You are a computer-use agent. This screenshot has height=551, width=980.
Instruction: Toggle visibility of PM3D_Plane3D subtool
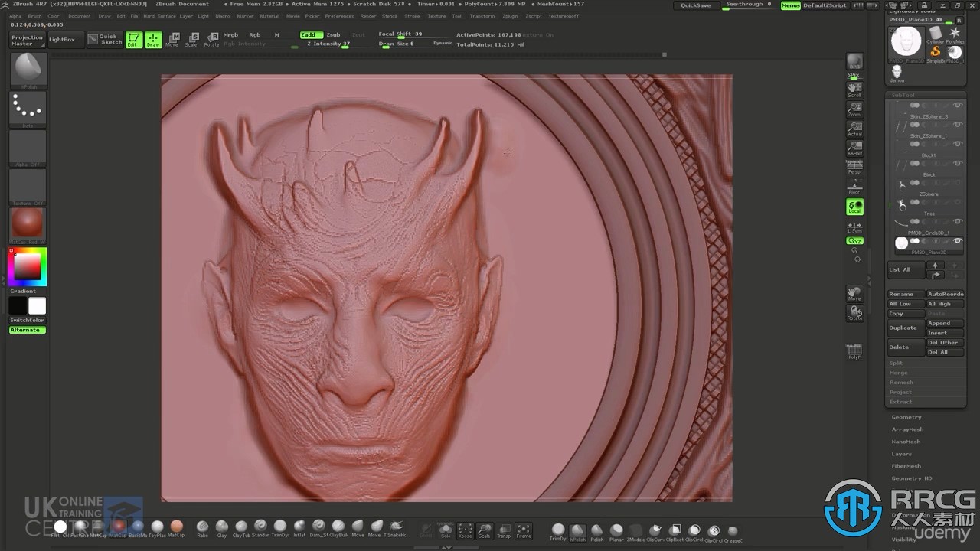click(x=957, y=242)
